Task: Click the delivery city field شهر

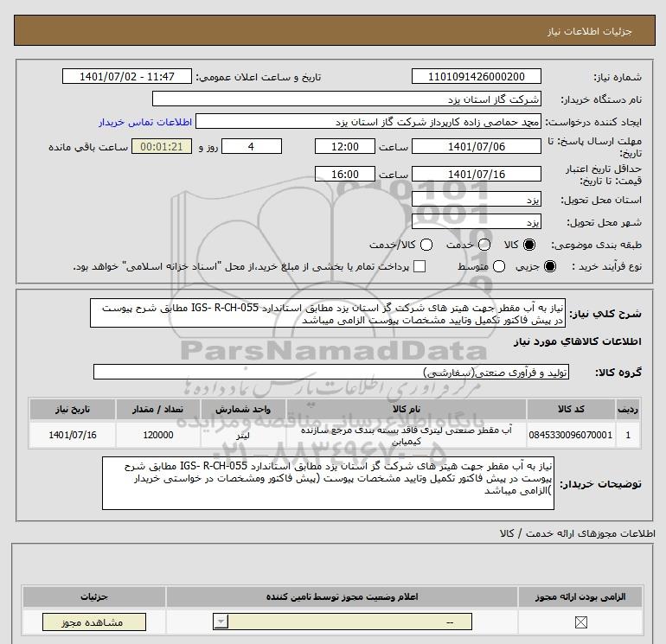Action: [x=476, y=222]
